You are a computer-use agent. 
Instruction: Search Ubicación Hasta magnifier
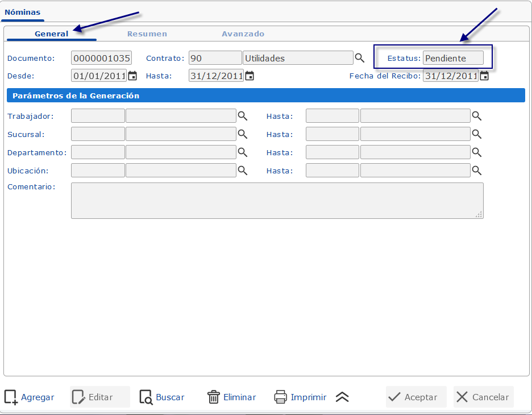[x=477, y=170]
